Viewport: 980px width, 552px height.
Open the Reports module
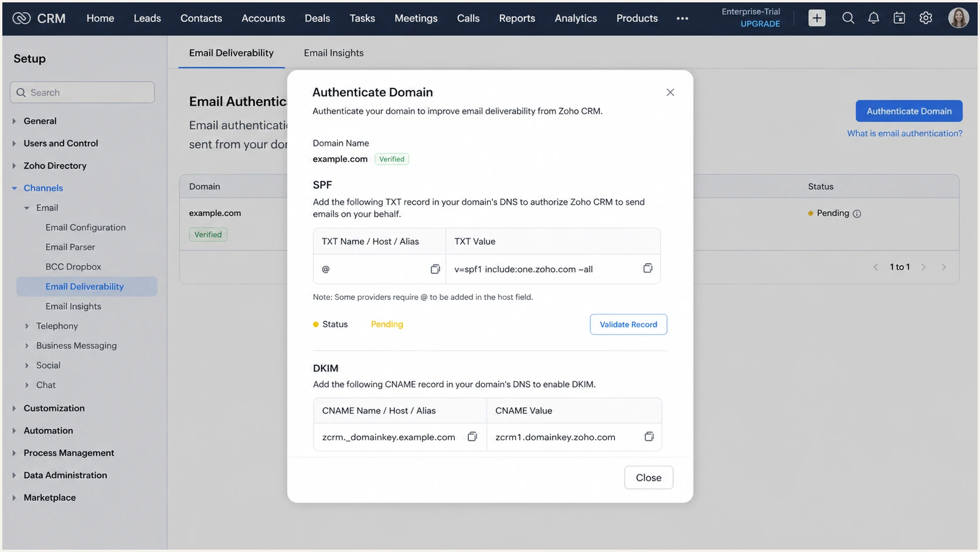pyautogui.click(x=517, y=18)
